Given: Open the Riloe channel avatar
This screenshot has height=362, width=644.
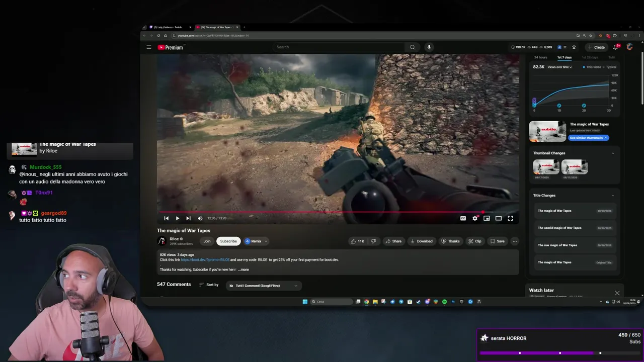Looking at the screenshot, I should pos(162,241).
